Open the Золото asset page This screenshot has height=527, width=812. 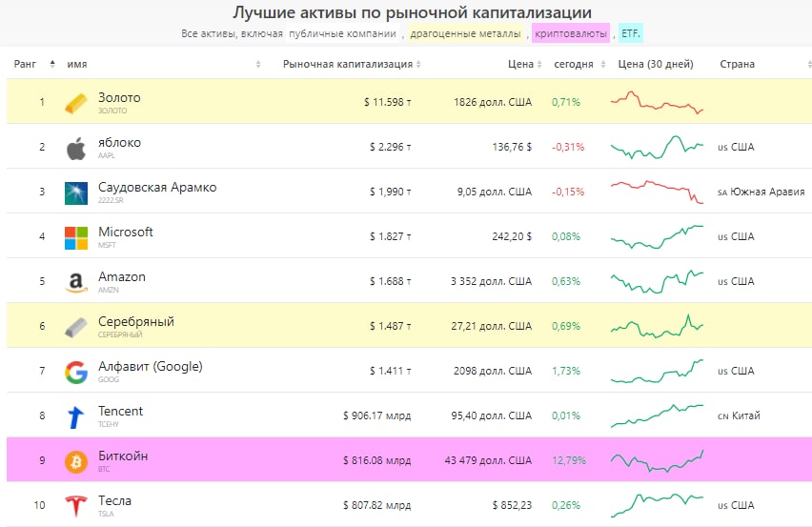pos(119,97)
